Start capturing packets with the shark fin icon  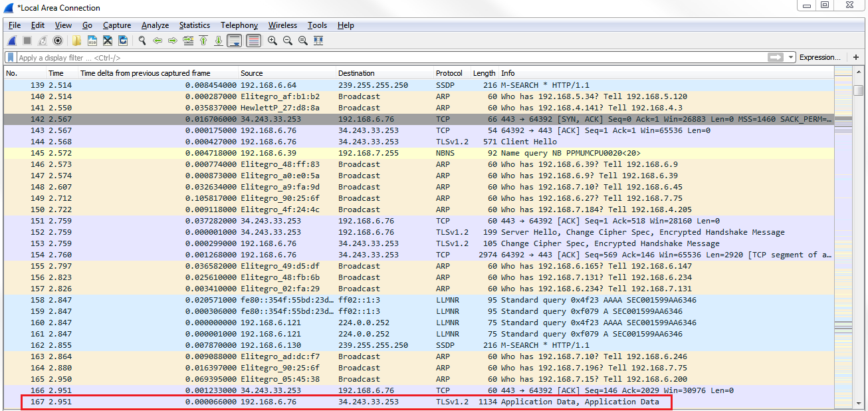click(x=12, y=41)
